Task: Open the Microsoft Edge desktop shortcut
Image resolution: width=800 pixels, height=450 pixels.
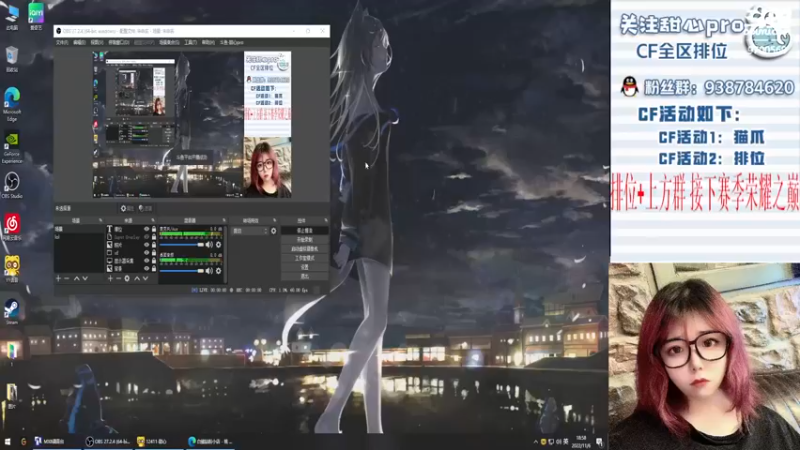Action: 12,104
